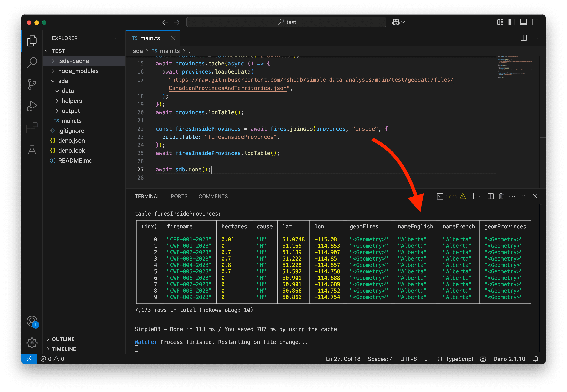The height and width of the screenshot is (392, 567).
Task: Change encoding via UTF-8 status item
Action: click(x=408, y=359)
